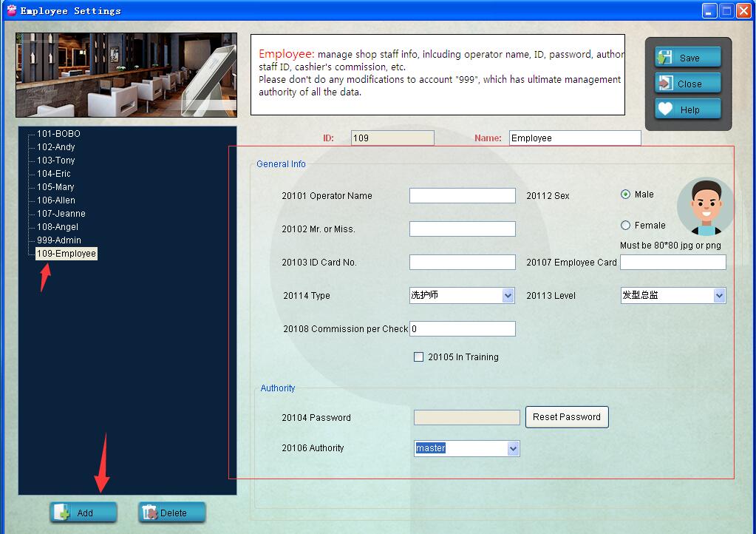This screenshot has height=534, width=756.
Task: Click the General Info group label
Action: click(281, 164)
